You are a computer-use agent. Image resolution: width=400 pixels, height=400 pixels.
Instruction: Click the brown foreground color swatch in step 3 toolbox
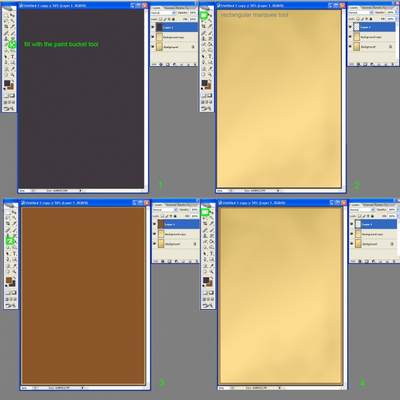(9, 280)
